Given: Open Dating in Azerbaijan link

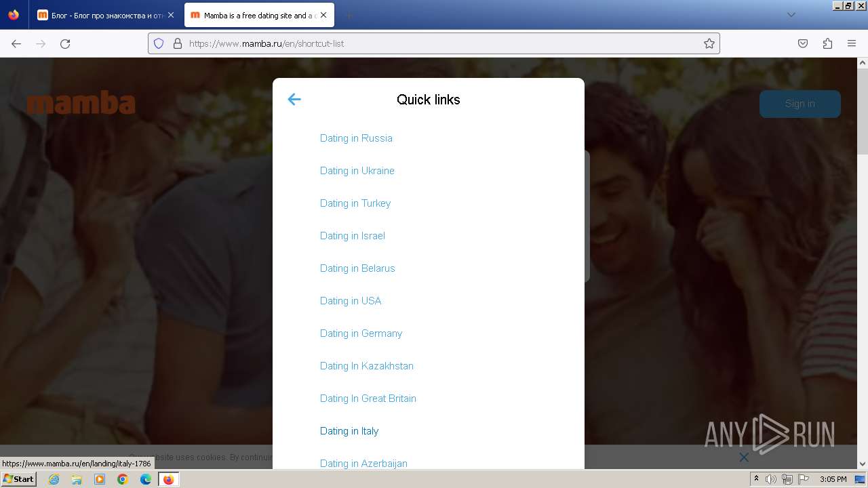Looking at the screenshot, I should 363,464.
